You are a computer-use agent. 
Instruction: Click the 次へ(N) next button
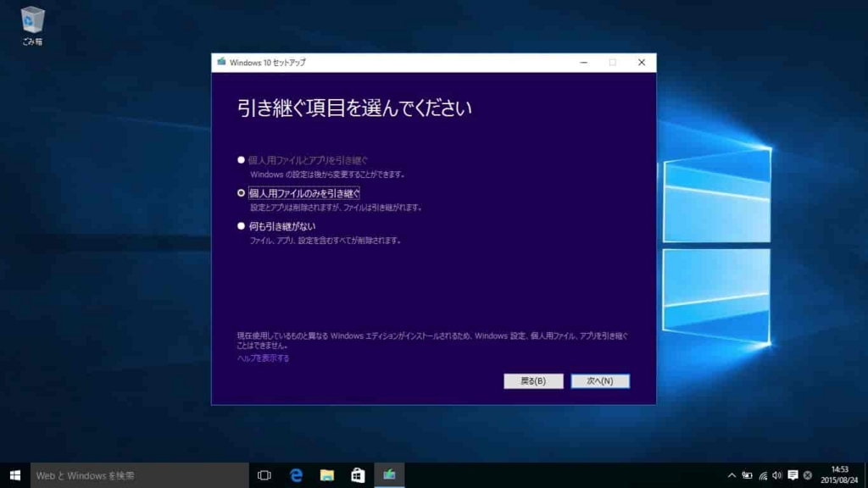pos(600,380)
